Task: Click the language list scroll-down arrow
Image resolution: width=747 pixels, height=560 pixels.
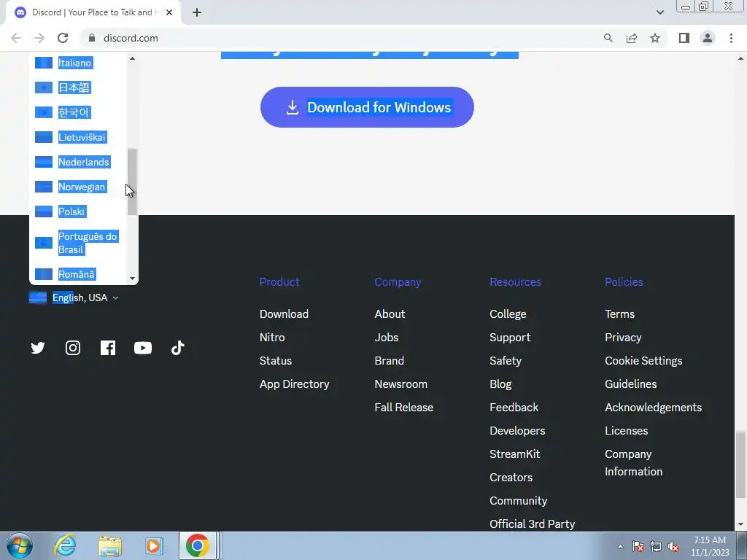Action: click(x=133, y=279)
